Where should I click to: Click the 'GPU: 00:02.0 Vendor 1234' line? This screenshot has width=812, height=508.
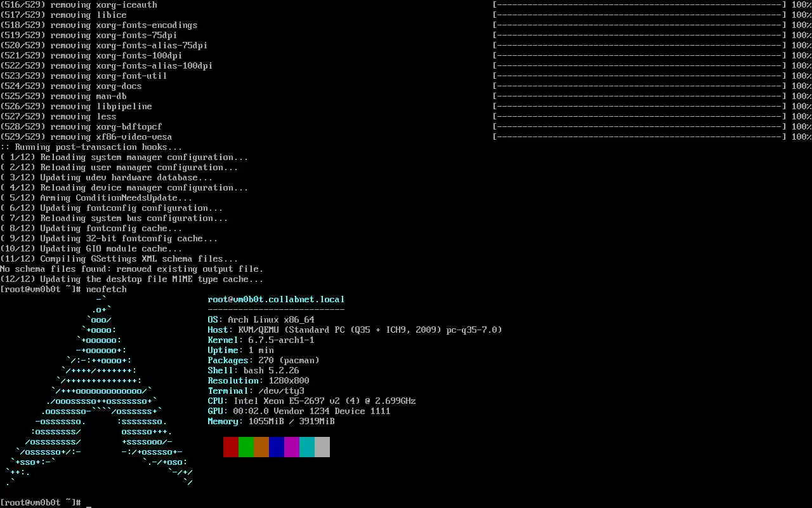click(299, 411)
